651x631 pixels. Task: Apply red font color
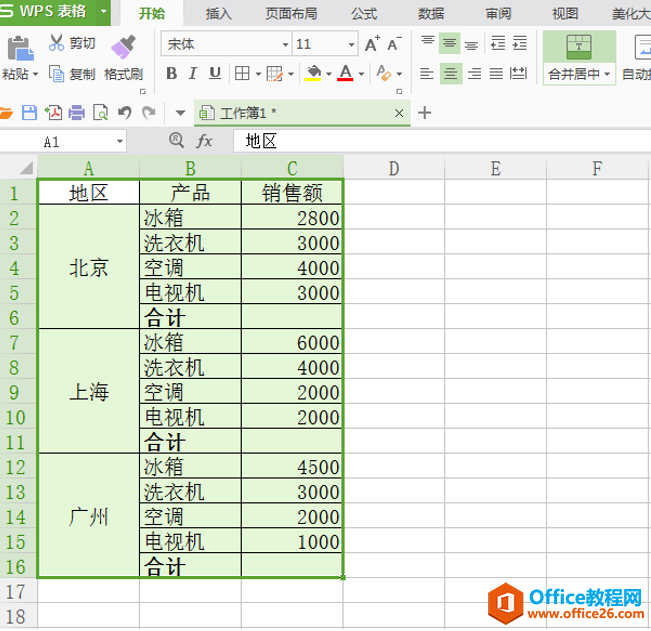tap(345, 73)
